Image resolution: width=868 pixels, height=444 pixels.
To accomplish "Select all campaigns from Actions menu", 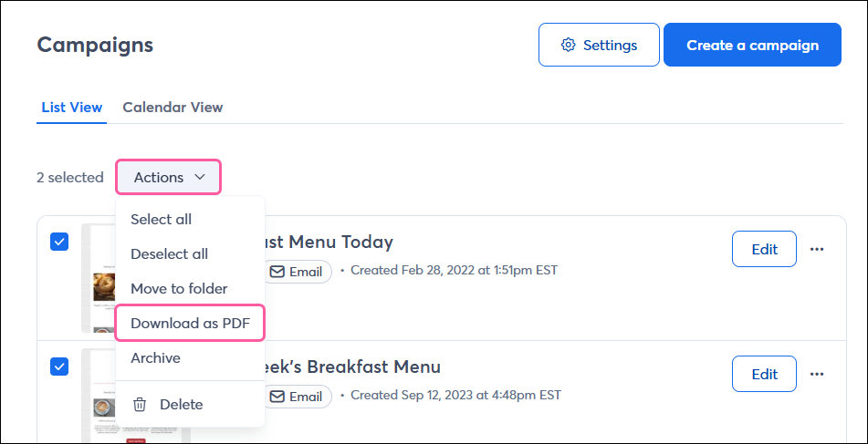I will (162, 220).
